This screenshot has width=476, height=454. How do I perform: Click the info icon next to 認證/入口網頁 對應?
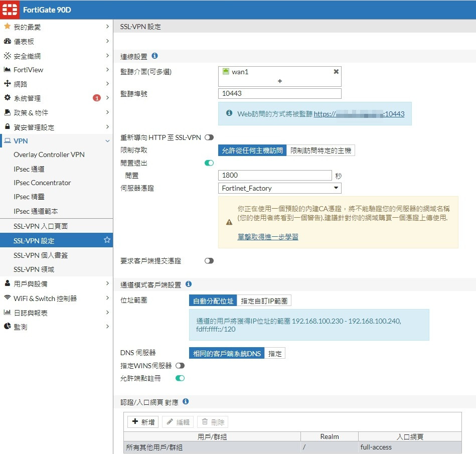point(186,401)
